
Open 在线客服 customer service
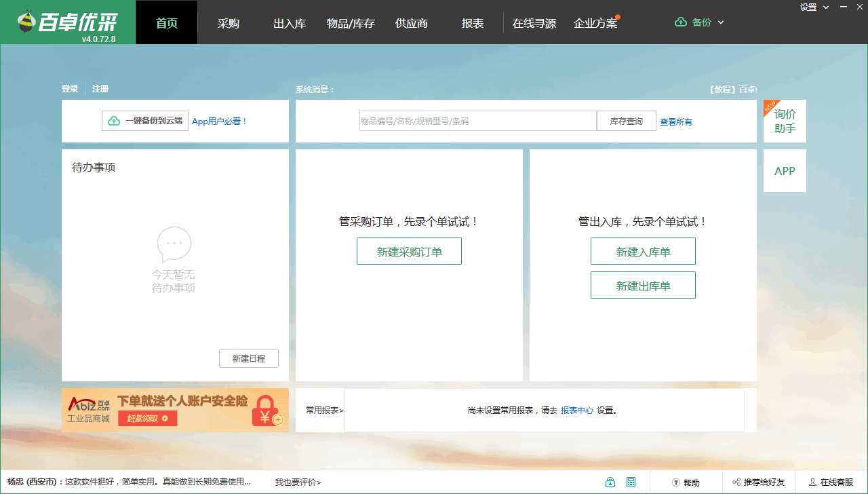click(x=831, y=482)
